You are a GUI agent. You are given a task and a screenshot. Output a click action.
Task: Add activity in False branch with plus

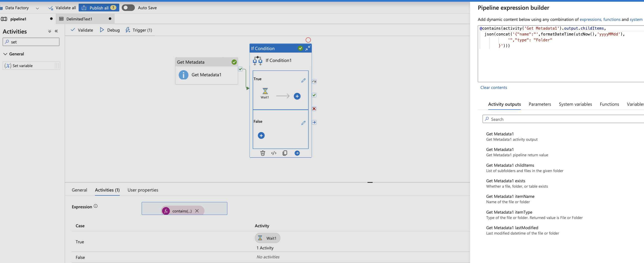click(261, 135)
